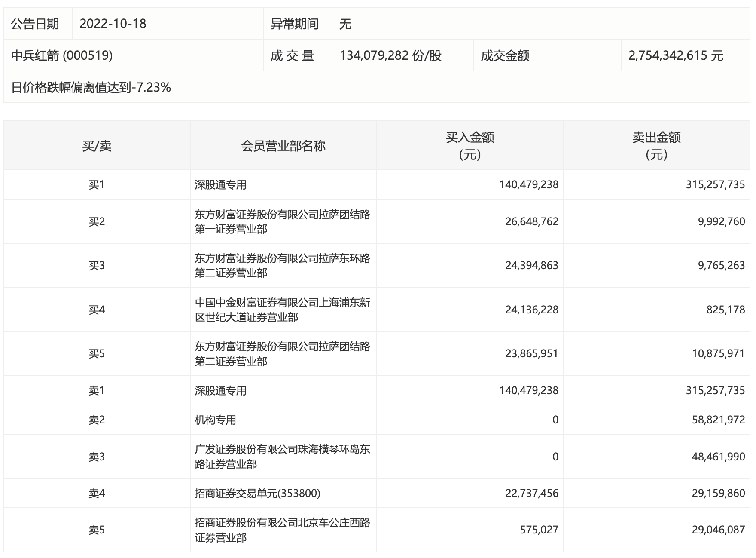Open 东方财富证券 拉萨东环路第二证券营业部 entry
Image resolution: width=756 pixels, height=558 pixels.
click(x=282, y=266)
